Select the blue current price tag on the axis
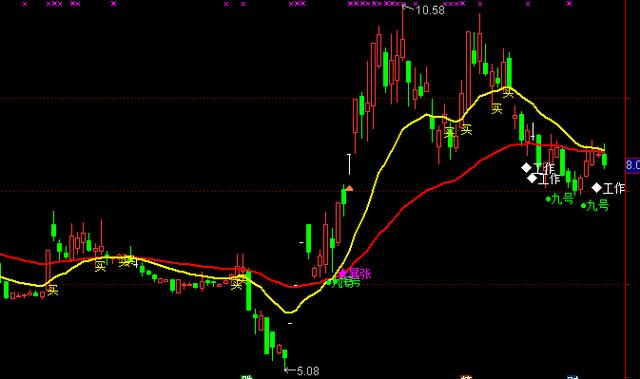This screenshot has height=379, width=640. 633,165
